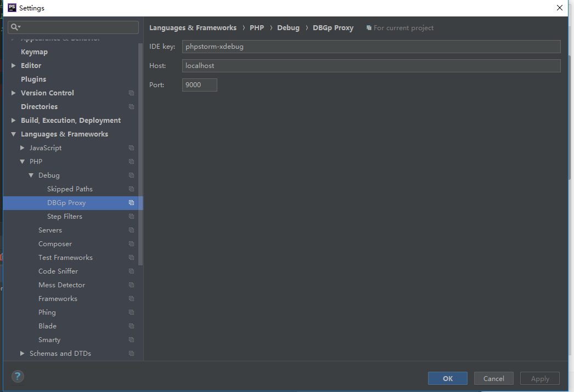Expand the JavaScript node arrow
Image resolution: width=574 pixels, height=392 pixels.
tap(22, 147)
